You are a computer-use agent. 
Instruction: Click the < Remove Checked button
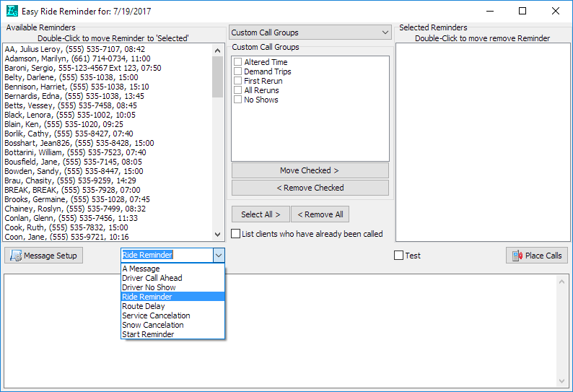[310, 188]
